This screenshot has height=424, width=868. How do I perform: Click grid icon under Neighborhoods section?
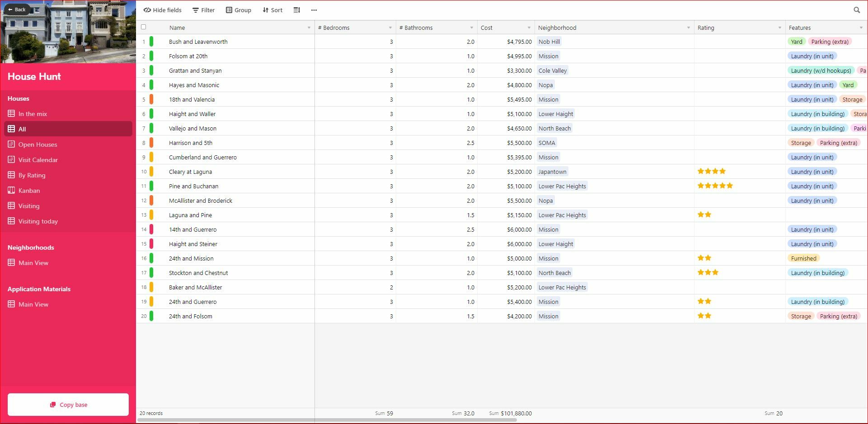pyautogui.click(x=11, y=263)
